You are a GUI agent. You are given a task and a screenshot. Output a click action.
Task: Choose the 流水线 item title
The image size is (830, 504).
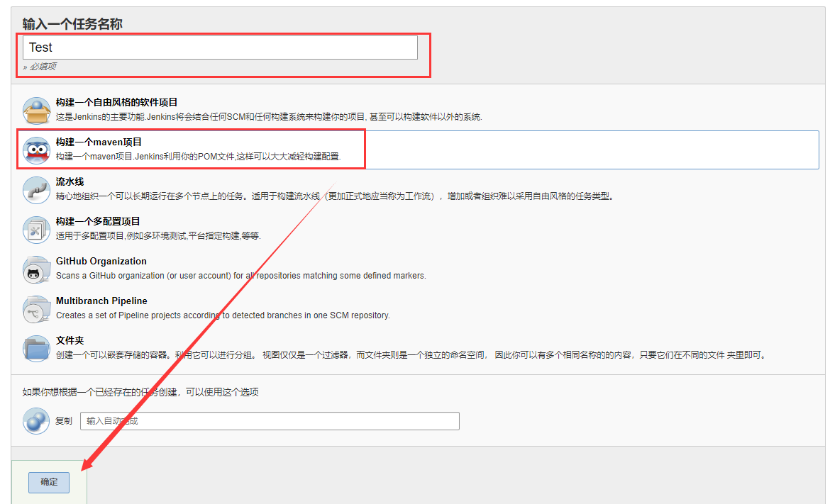[70, 182]
